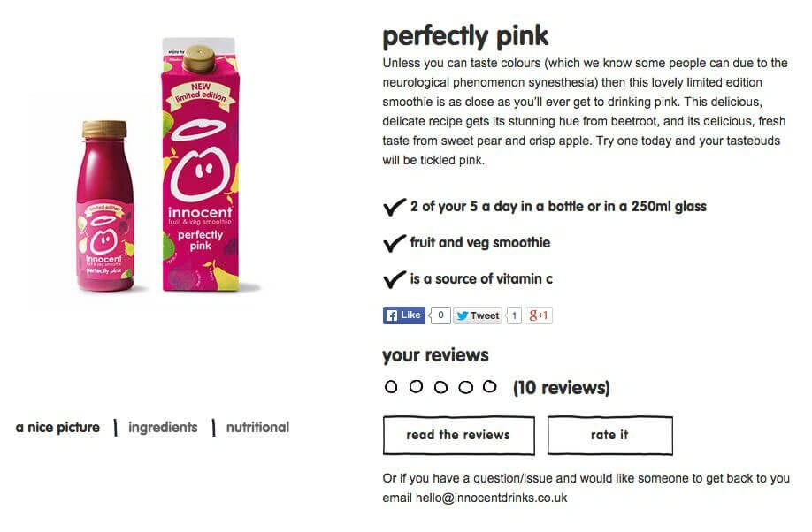Image resolution: width=812 pixels, height=532 pixels.
Task: Click the checkmark beside "2 of your 5 a day"
Action: point(395,207)
